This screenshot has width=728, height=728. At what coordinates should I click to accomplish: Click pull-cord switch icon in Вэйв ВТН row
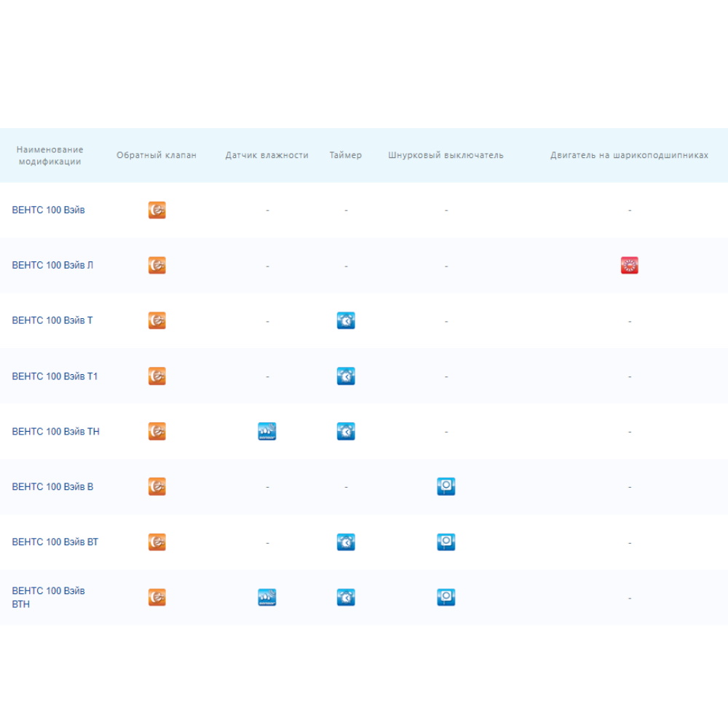coord(446,597)
